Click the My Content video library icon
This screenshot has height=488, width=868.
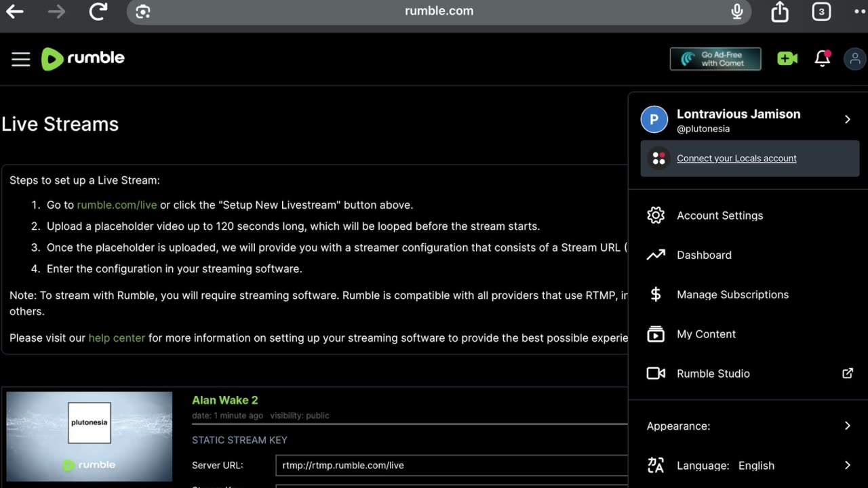click(x=656, y=334)
